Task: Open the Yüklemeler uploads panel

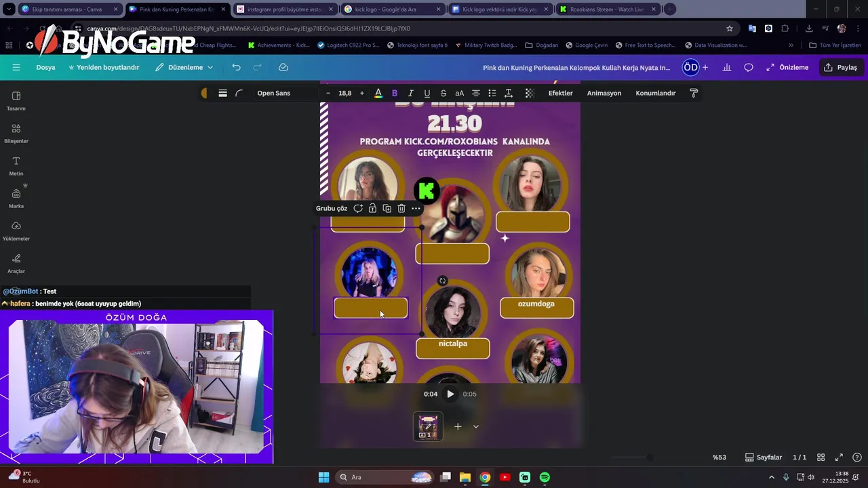Action: (16, 230)
